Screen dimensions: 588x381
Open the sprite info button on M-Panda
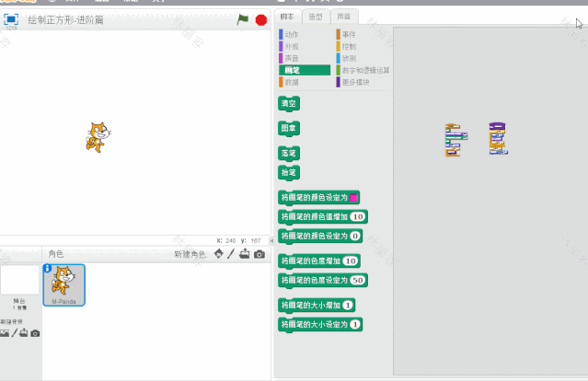pos(48,269)
